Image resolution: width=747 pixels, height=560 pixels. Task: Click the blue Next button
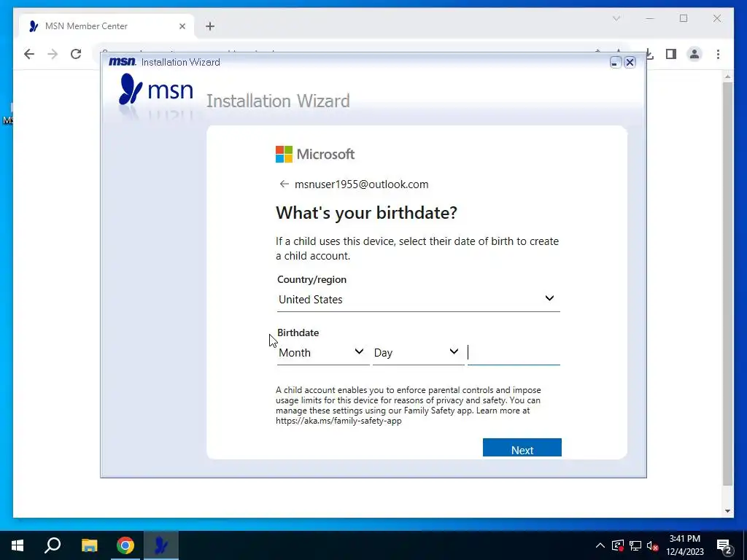[522, 448]
